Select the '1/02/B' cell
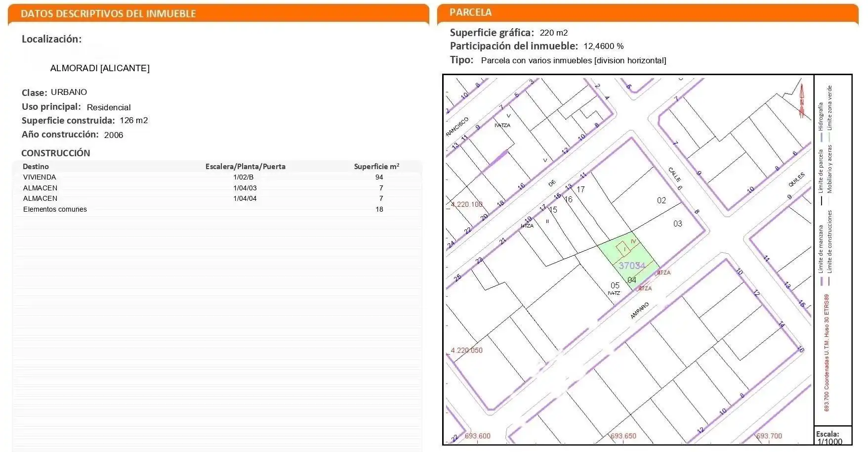This screenshot has width=868, height=452. (x=244, y=177)
